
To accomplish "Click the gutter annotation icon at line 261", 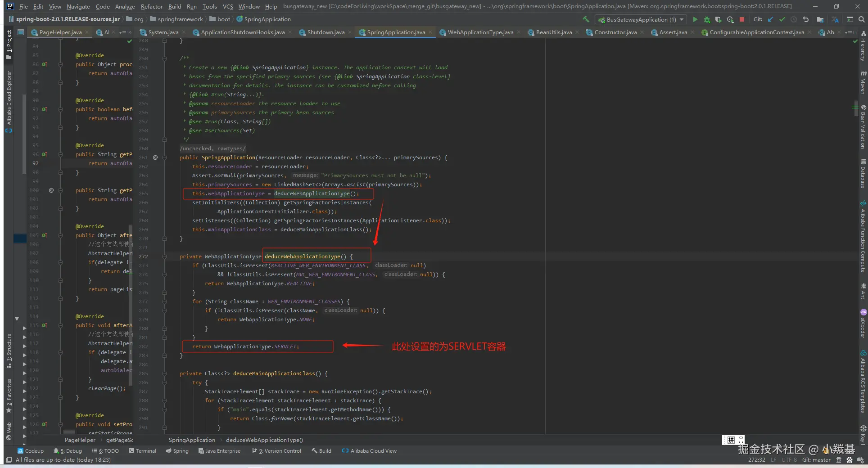I will [155, 157].
